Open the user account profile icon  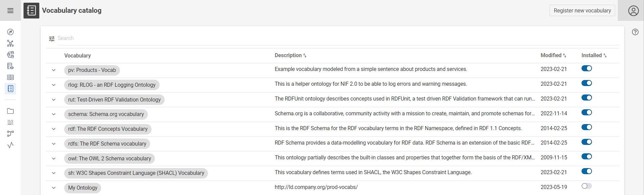click(633, 11)
